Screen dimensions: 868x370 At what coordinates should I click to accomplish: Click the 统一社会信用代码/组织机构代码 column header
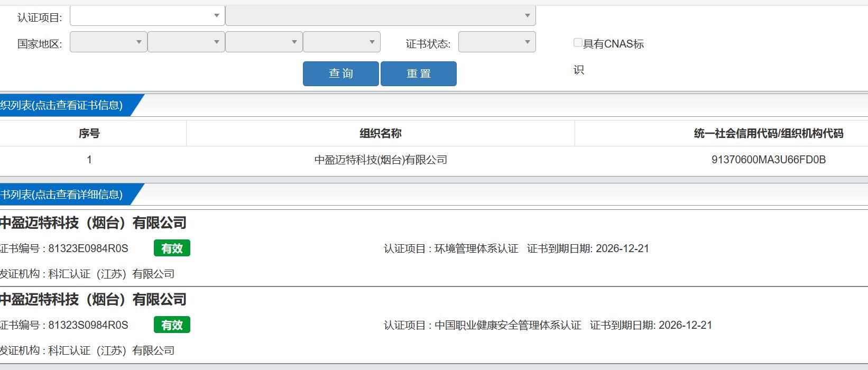tap(769, 133)
